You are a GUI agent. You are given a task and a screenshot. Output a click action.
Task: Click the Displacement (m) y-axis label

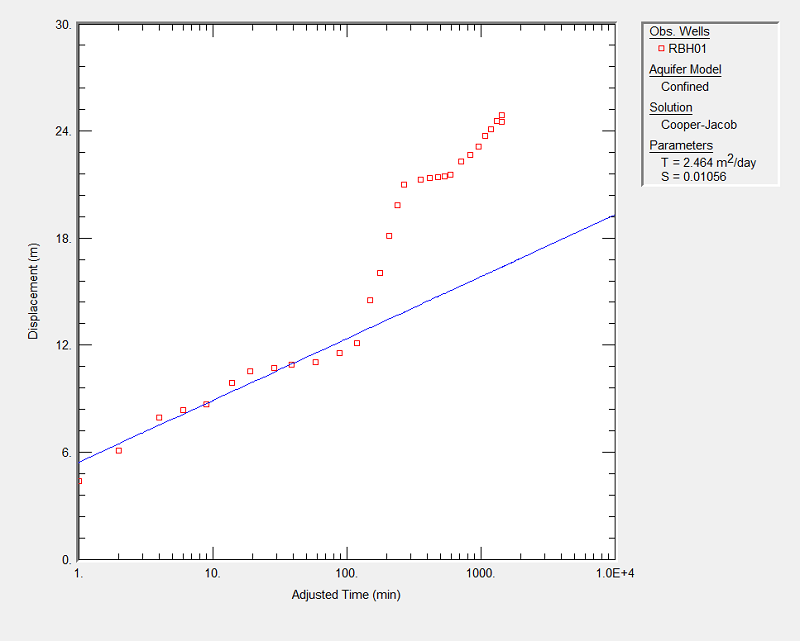pyautogui.click(x=33, y=292)
